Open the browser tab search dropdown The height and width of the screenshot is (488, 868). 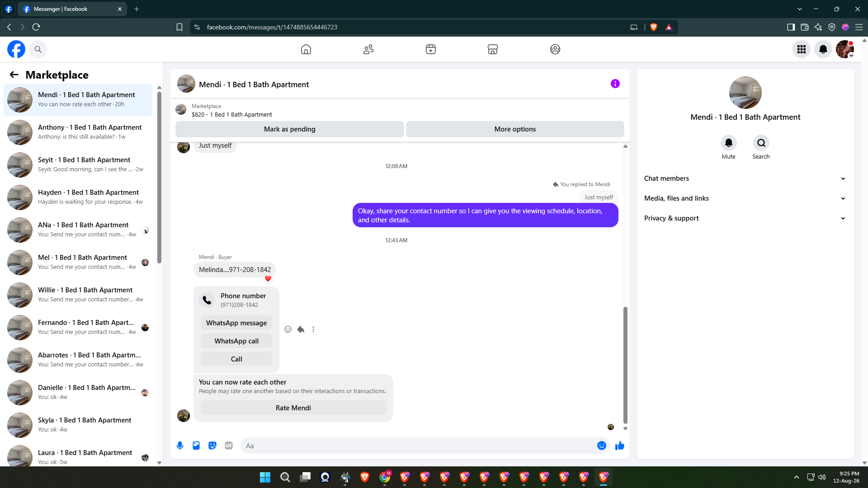[x=800, y=9]
